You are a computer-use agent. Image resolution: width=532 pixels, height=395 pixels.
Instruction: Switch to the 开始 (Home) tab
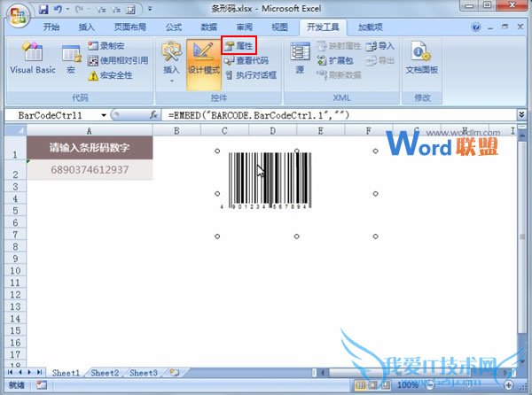point(51,27)
